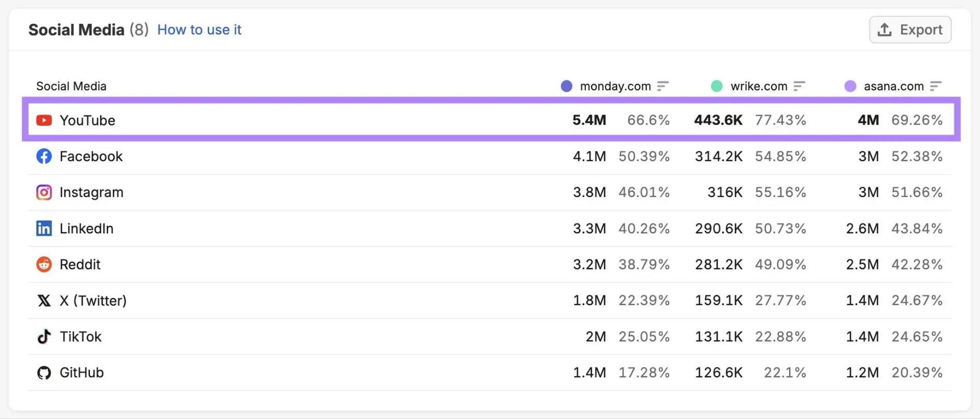Click the 443.6K value for wrike.com
Viewport: 980px width, 419px height.
718,120
